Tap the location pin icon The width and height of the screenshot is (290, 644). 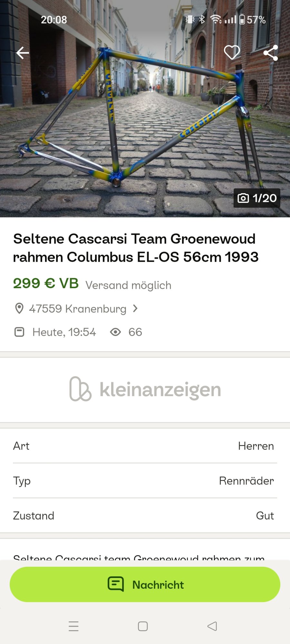tap(19, 308)
